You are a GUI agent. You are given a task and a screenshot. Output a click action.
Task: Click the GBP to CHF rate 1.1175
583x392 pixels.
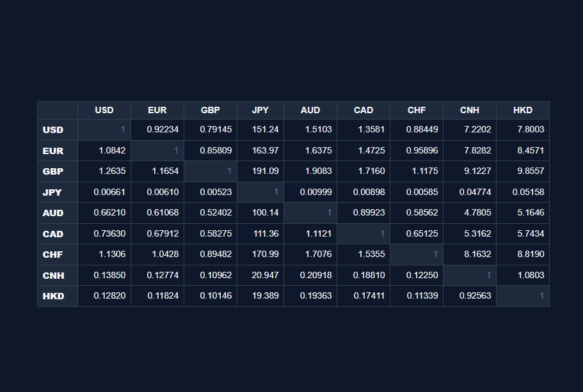point(417,171)
